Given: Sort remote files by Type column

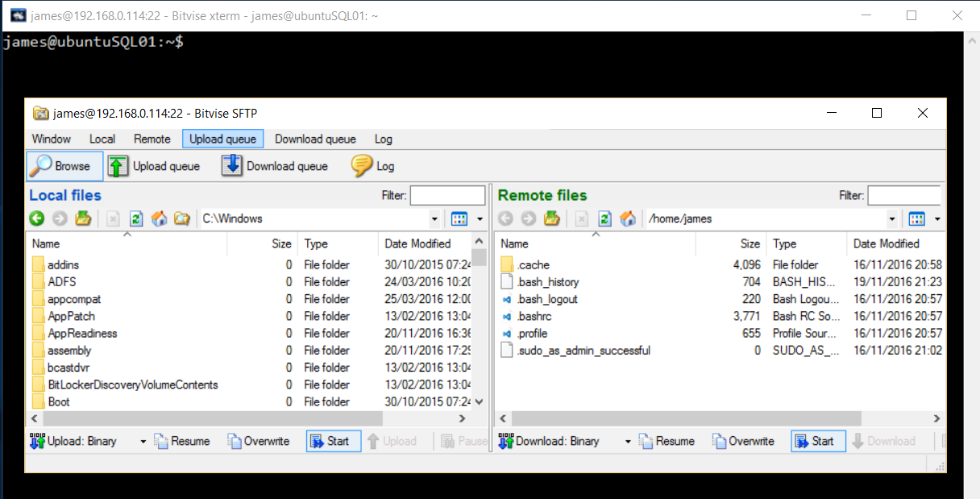Looking at the screenshot, I should click(806, 243).
